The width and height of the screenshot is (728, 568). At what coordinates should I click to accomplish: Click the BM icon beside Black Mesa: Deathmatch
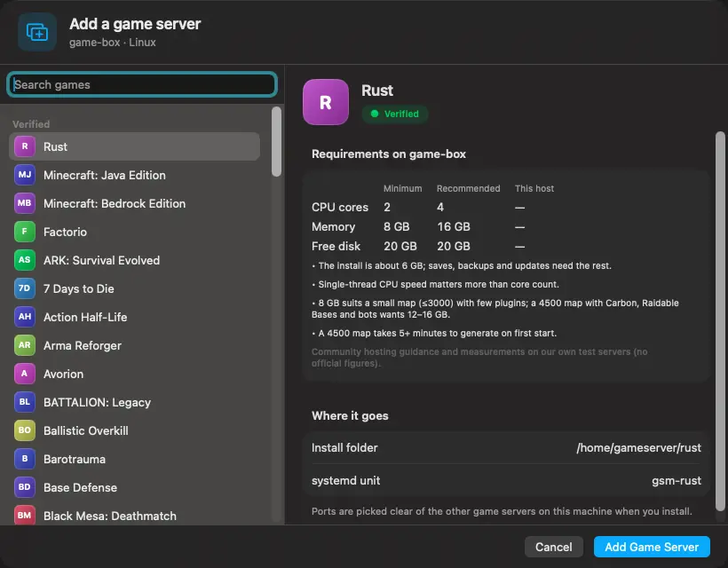(25, 515)
